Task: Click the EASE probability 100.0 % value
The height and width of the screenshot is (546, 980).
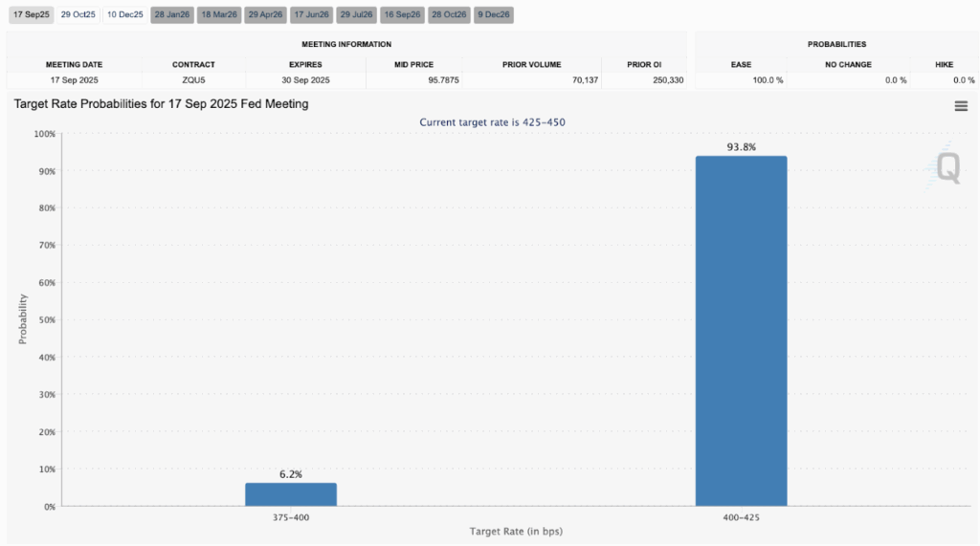Action: [768, 80]
